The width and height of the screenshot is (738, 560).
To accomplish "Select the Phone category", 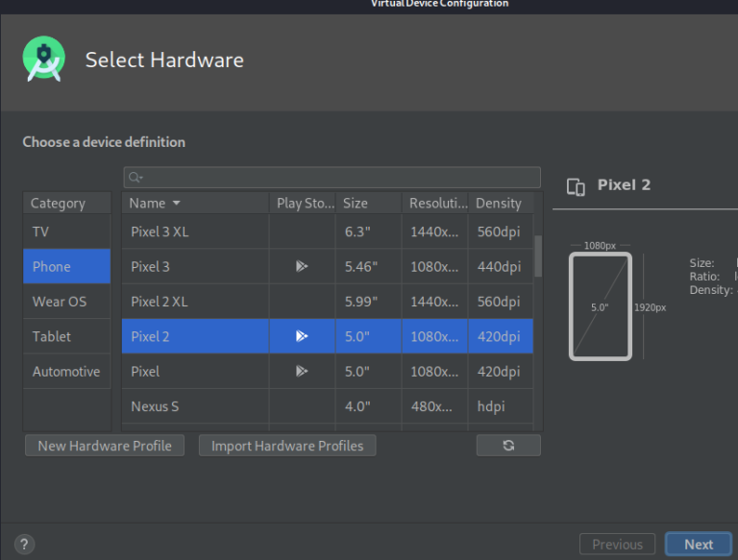I will point(67,266).
